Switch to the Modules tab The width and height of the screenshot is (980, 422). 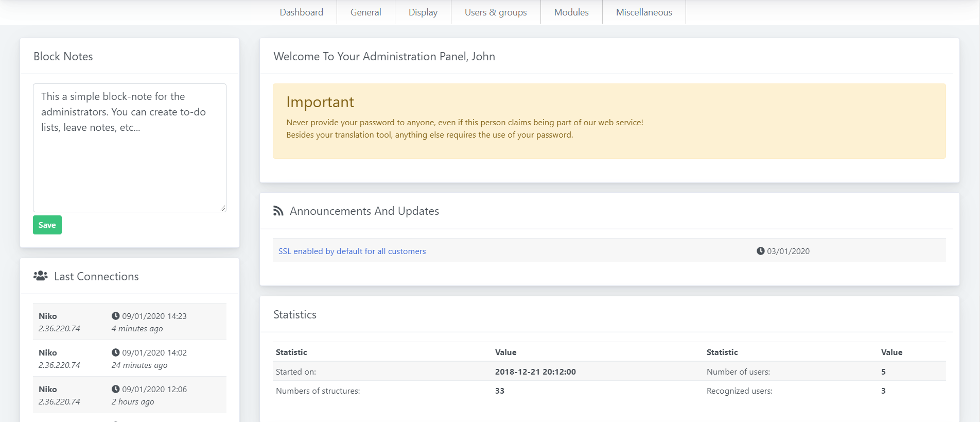(x=571, y=12)
